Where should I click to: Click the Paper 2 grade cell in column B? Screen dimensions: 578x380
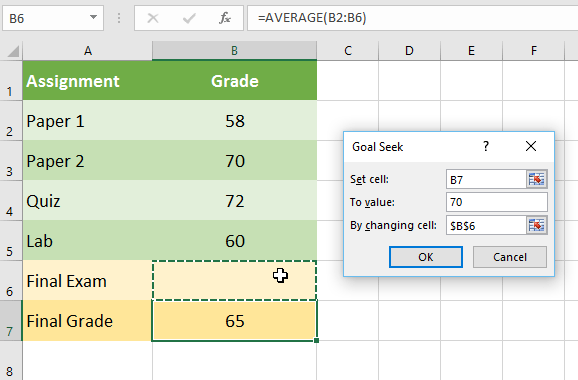(234, 160)
